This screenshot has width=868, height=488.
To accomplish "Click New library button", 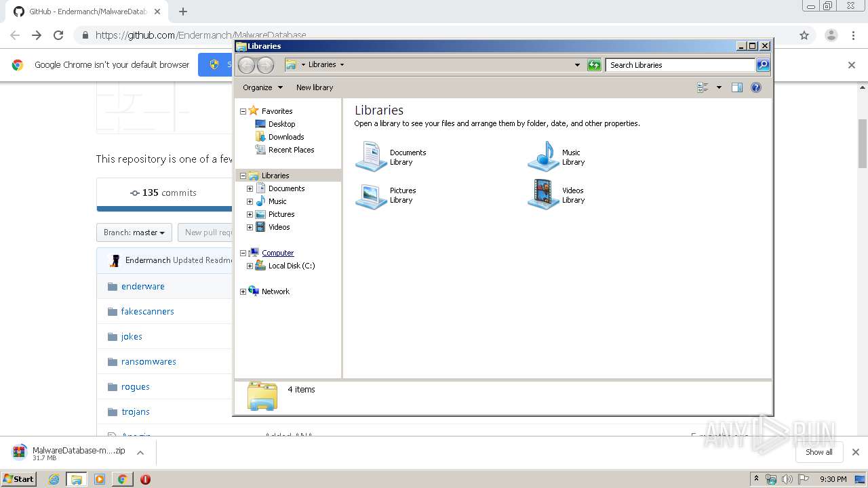I will coord(315,87).
